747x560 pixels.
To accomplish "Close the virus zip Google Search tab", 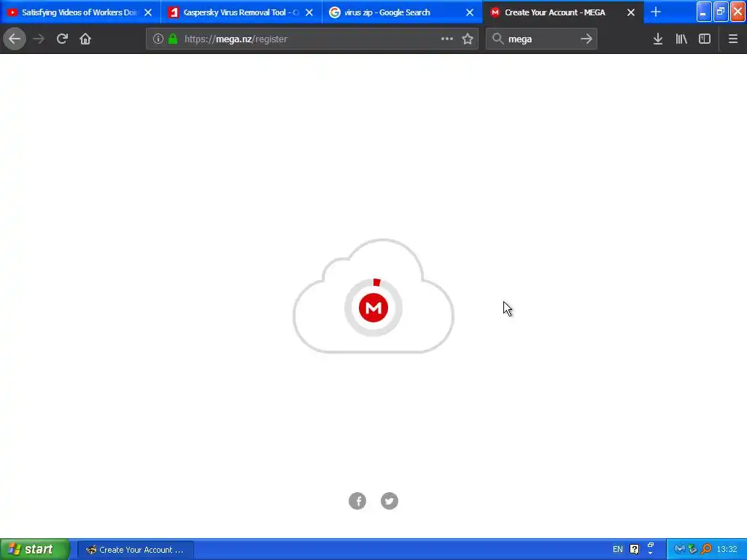I will 470,12.
